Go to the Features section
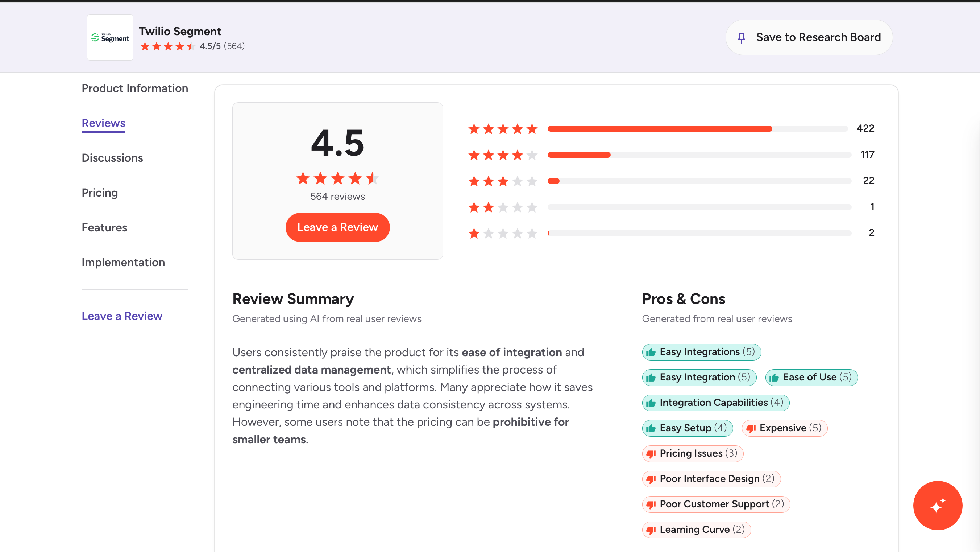 (104, 227)
